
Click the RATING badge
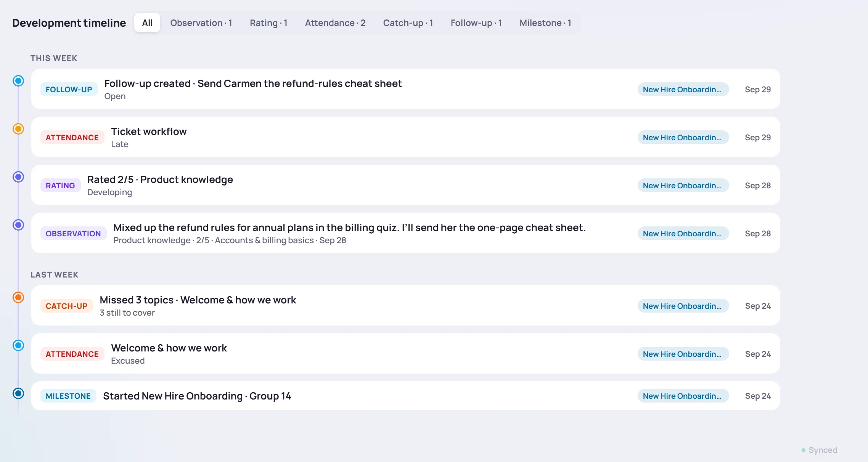(60, 186)
